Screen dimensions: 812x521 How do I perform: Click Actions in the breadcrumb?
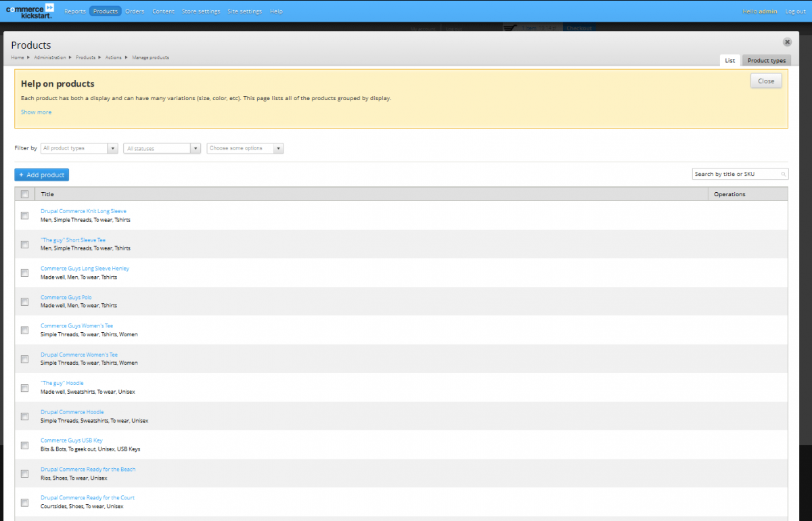114,58
